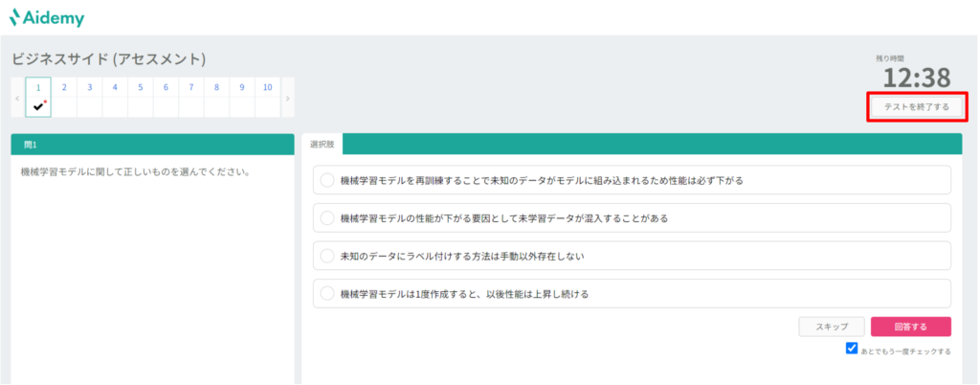Select option about performance rising continuously
Image resolution: width=980 pixels, height=385 pixels.
pos(632,293)
